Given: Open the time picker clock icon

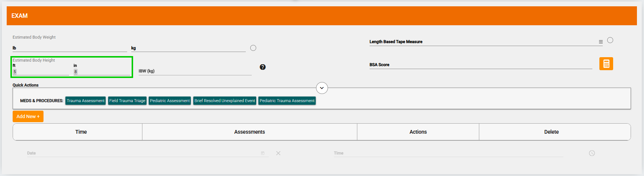Looking at the screenshot, I should coord(592,153).
